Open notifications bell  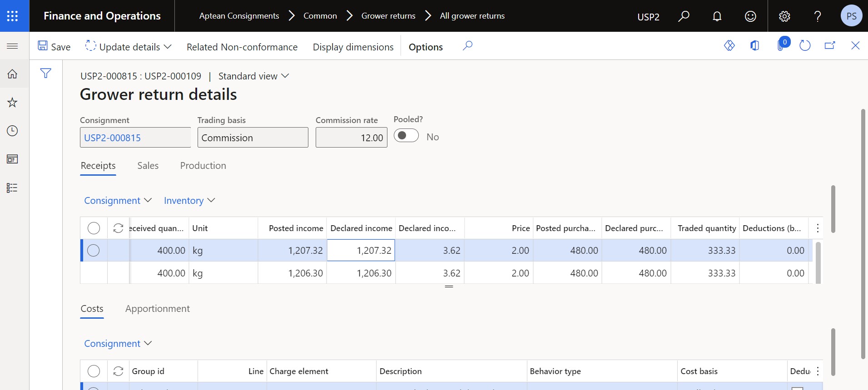[717, 16]
